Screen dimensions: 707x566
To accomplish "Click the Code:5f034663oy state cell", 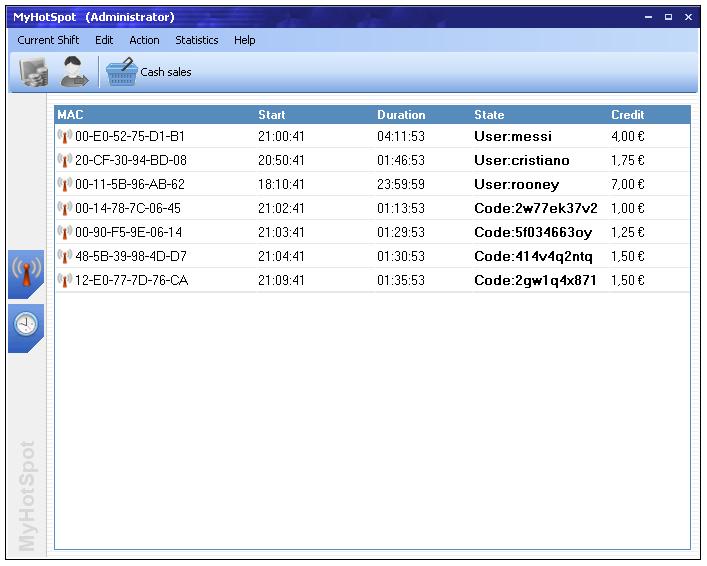I will pos(533,232).
